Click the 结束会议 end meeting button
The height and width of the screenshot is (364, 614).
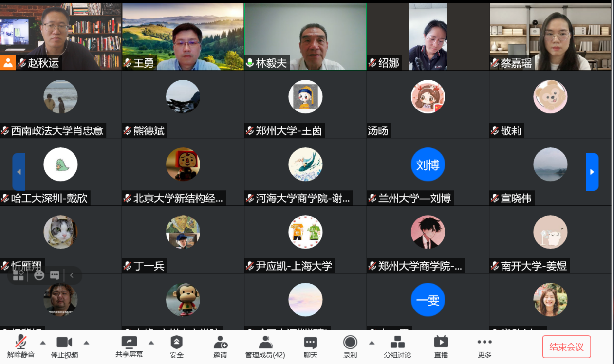(566, 347)
